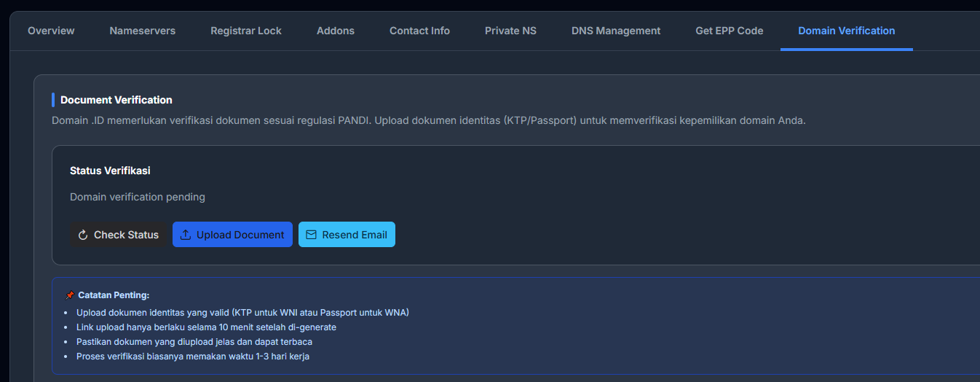Click the refresh icon in Check Status
Screen dimensions: 980x382
(83, 235)
